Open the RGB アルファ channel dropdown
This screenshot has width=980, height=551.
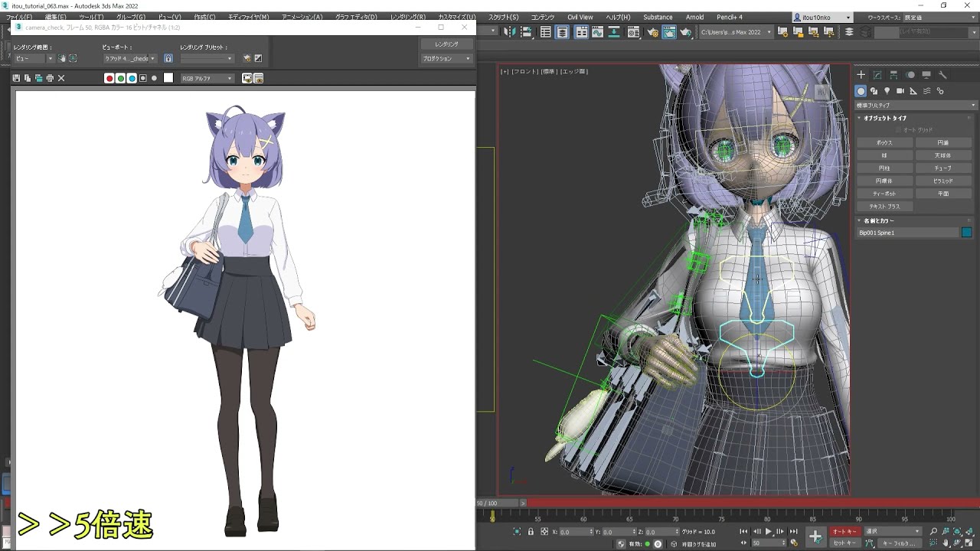tap(207, 78)
